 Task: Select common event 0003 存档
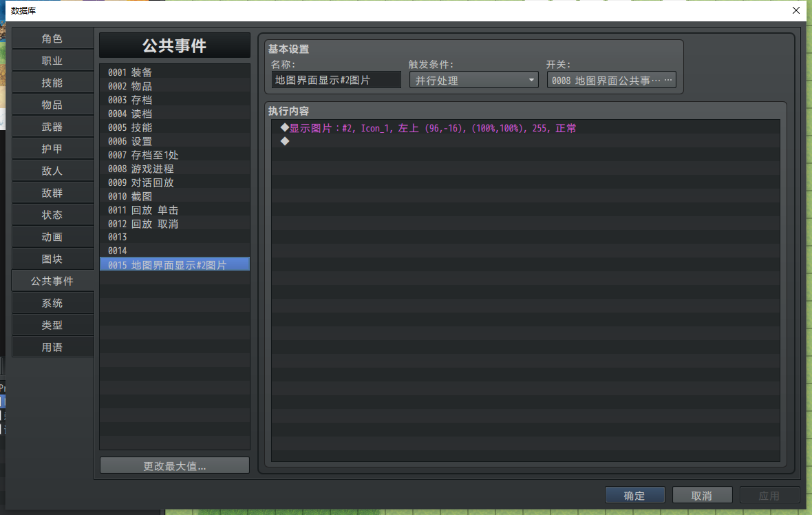(x=175, y=99)
